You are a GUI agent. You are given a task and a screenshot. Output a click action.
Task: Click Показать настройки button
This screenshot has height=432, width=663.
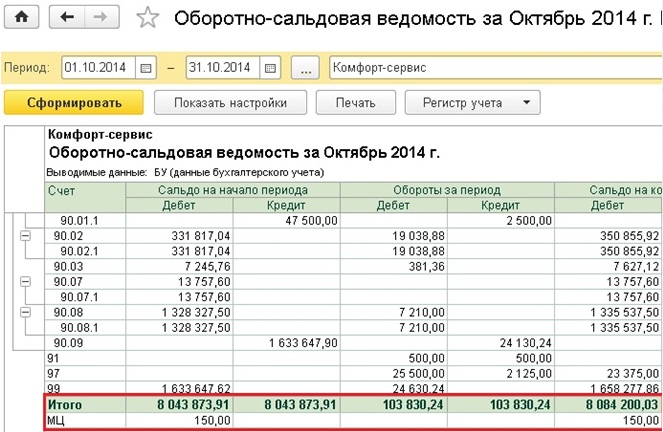point(229,102)
